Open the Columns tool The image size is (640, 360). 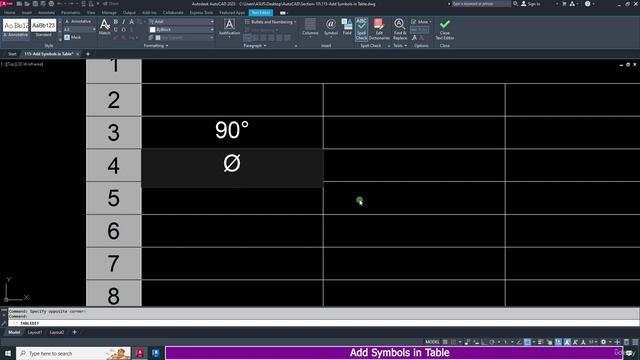[310, 27]
